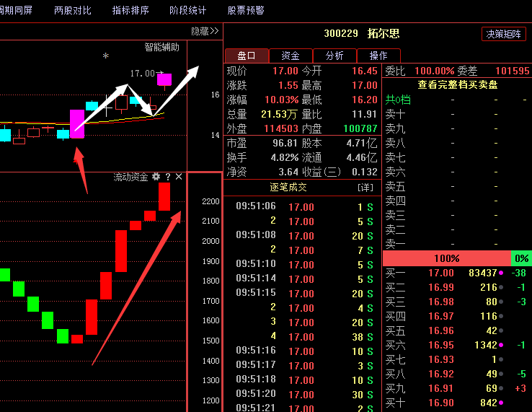Close the 流动资金 indicator panel
Viewport: 532px width, 412px height.
click(x=179, y=177)
